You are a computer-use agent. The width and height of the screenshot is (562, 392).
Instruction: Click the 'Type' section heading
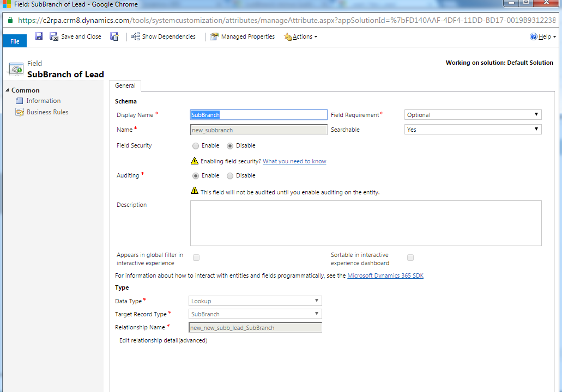[122, 287]
